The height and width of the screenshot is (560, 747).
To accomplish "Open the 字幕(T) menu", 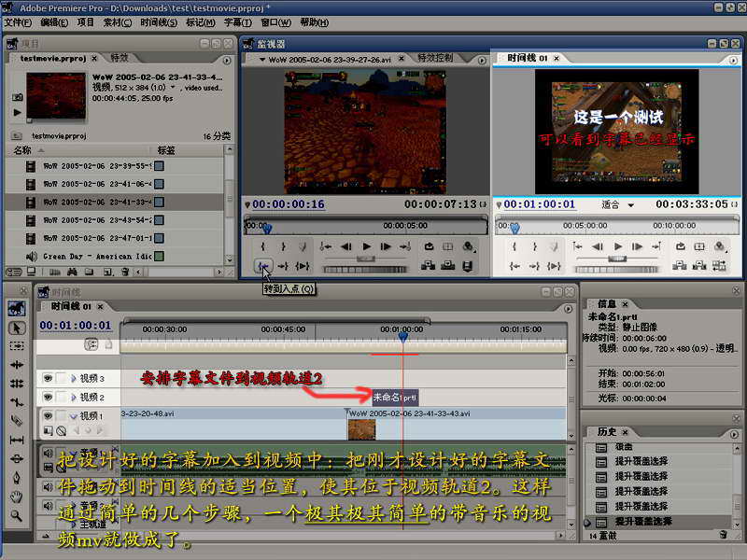I will click(238, 22).
